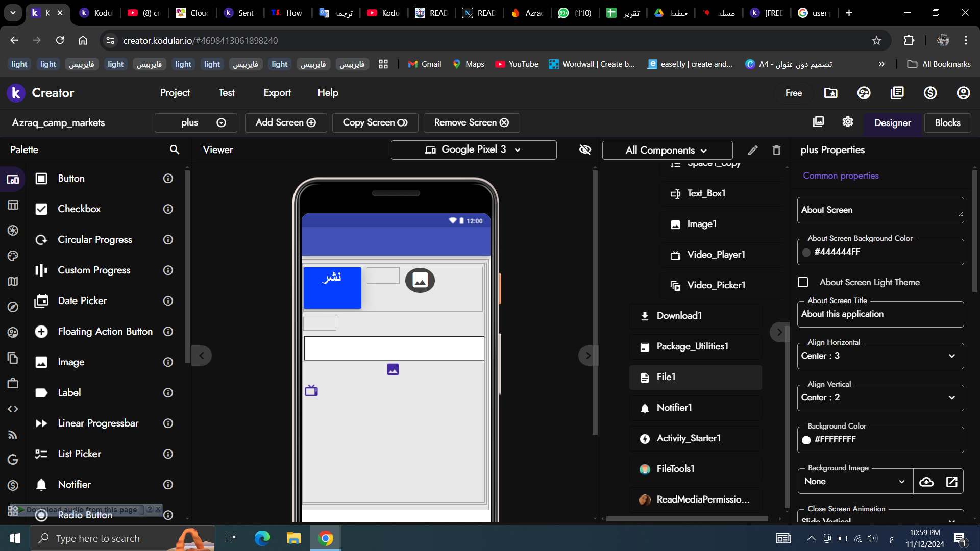The height and width of the screenshot is (551, 980).
Task: Open the account profile icon
Action: 963,93
